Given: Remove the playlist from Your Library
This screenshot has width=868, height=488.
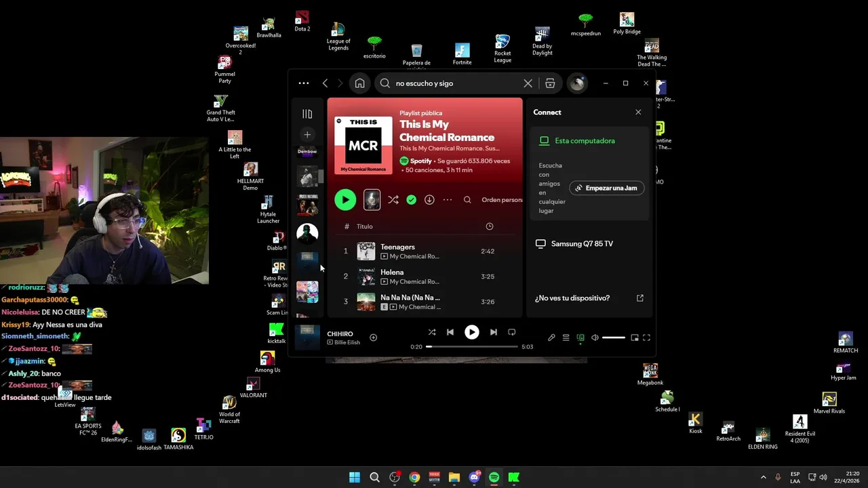Looking at the screenshot, I should 411,200.
